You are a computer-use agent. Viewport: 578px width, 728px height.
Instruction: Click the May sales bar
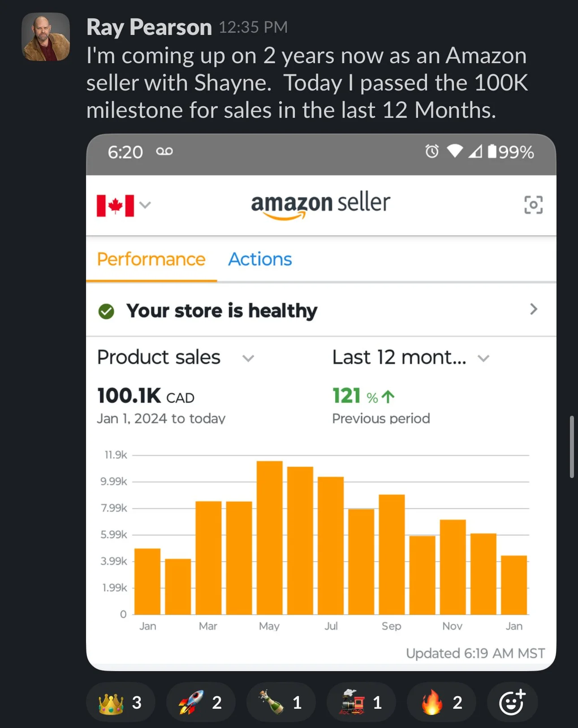click(x=269, y=538)
